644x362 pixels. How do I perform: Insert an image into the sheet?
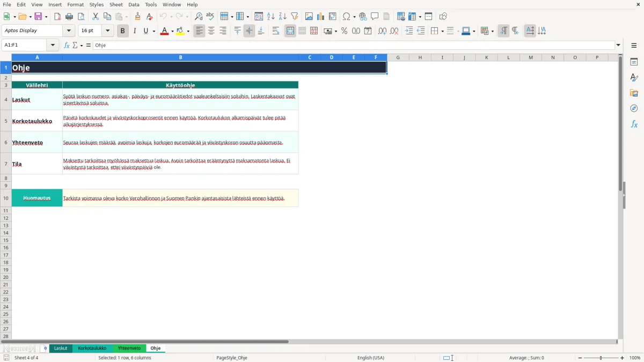point(309,17)
